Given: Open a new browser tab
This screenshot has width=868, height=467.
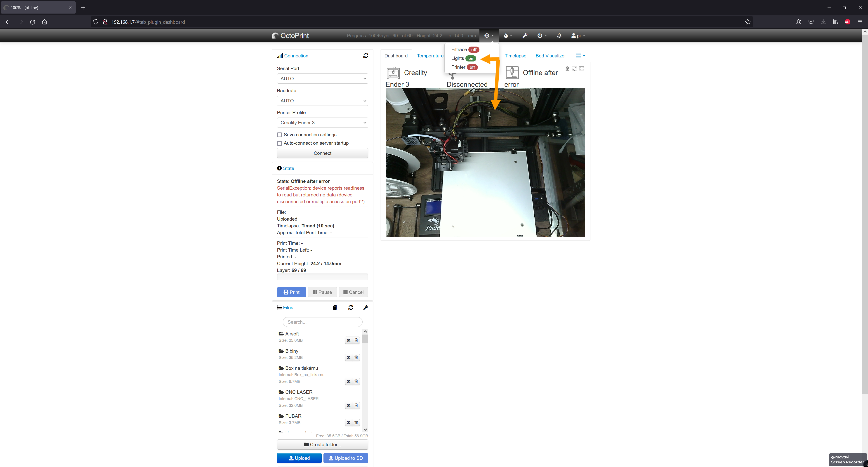Looking at the screenshot, I should (x=83, y=7).
